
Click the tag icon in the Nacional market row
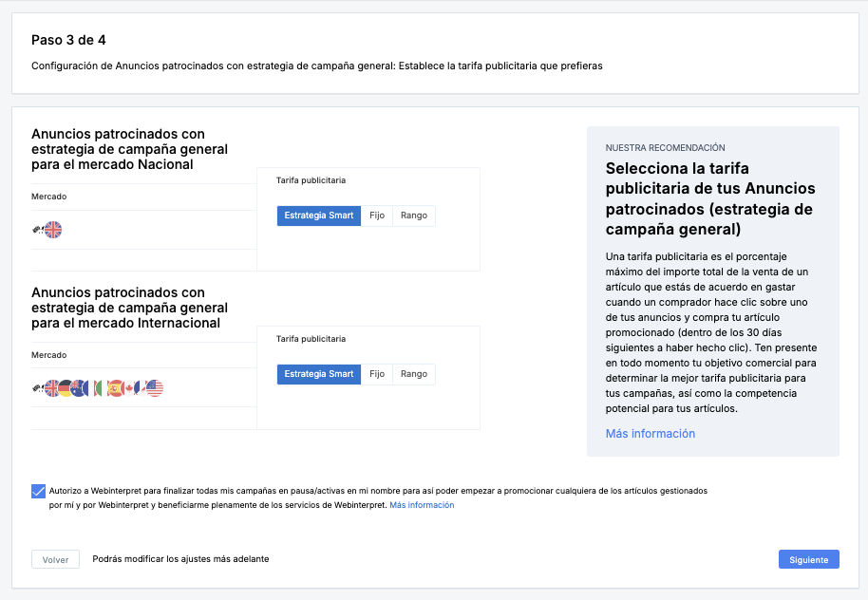pos(37,230)
